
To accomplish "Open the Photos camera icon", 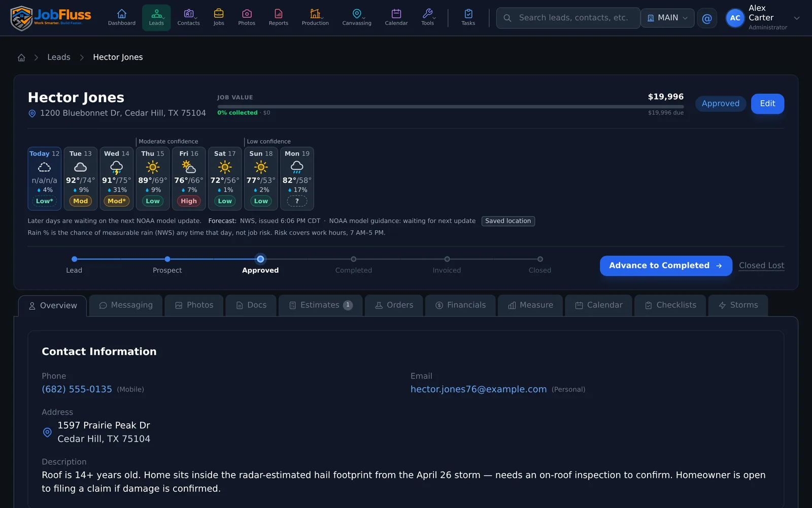I will pos(247,18).
